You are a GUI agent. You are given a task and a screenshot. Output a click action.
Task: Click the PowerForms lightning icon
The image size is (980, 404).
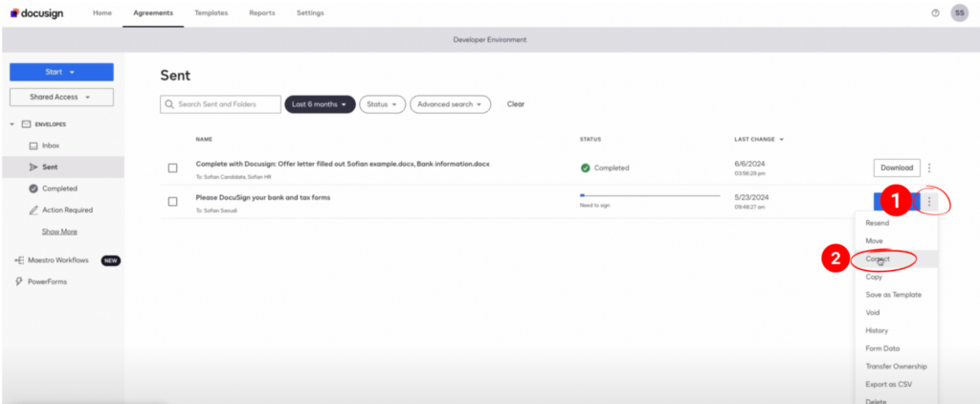[x=19, y=281]
